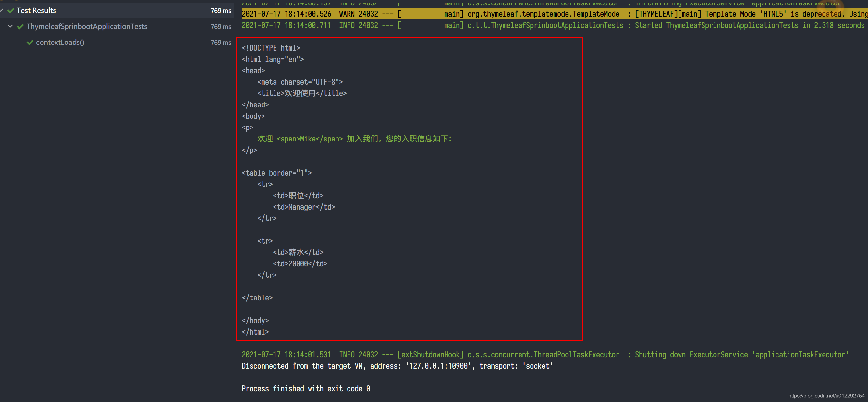Click the '<html lang="en">' line
This screenshot has width=868, height=402.
coord(273,59)
